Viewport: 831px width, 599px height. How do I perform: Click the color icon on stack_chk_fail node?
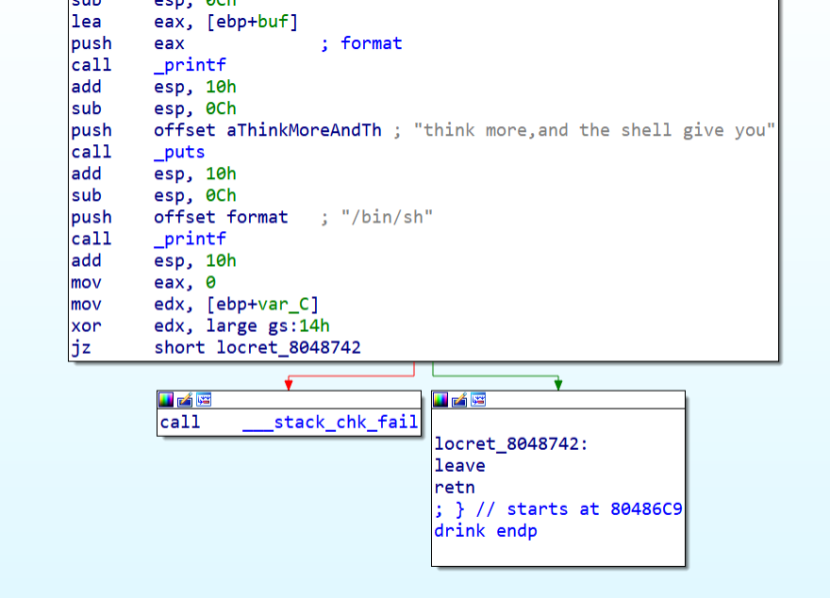(x=167, y=400)
